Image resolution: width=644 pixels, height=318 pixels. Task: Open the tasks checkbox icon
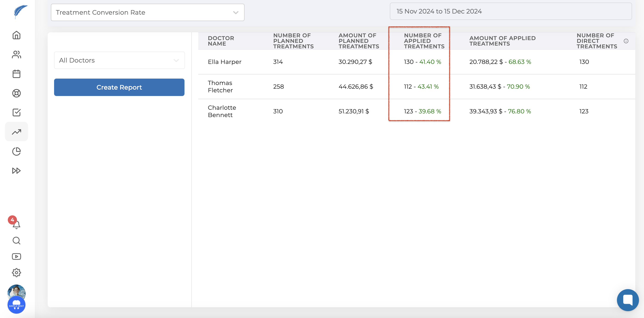point(17,112)
